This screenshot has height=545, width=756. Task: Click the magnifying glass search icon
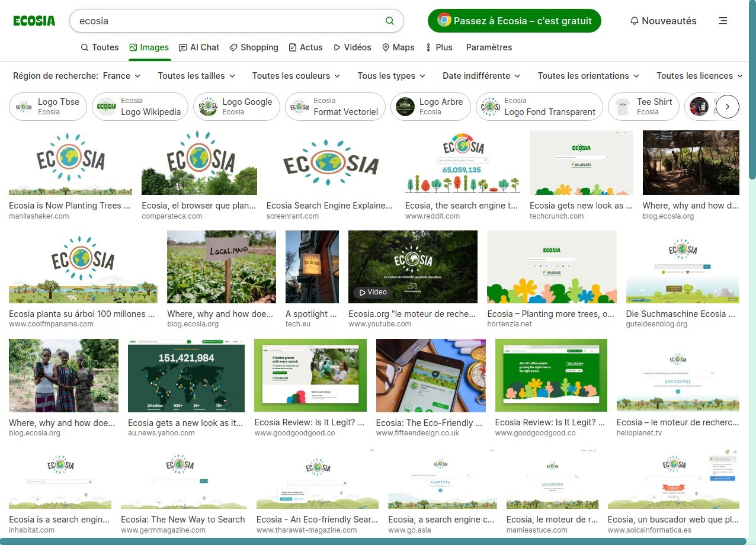coord(389,20)
